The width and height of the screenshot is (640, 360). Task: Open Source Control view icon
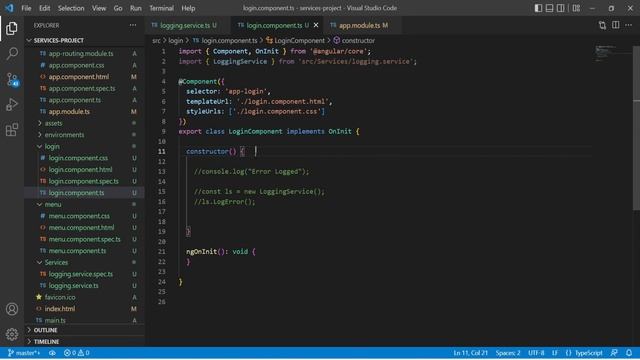point(12,79)
